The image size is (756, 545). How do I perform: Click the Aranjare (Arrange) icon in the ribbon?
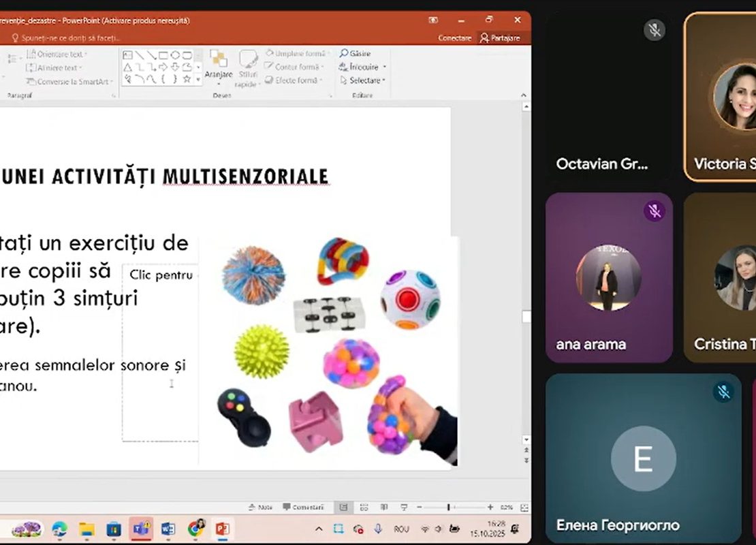tap(219, 62)
